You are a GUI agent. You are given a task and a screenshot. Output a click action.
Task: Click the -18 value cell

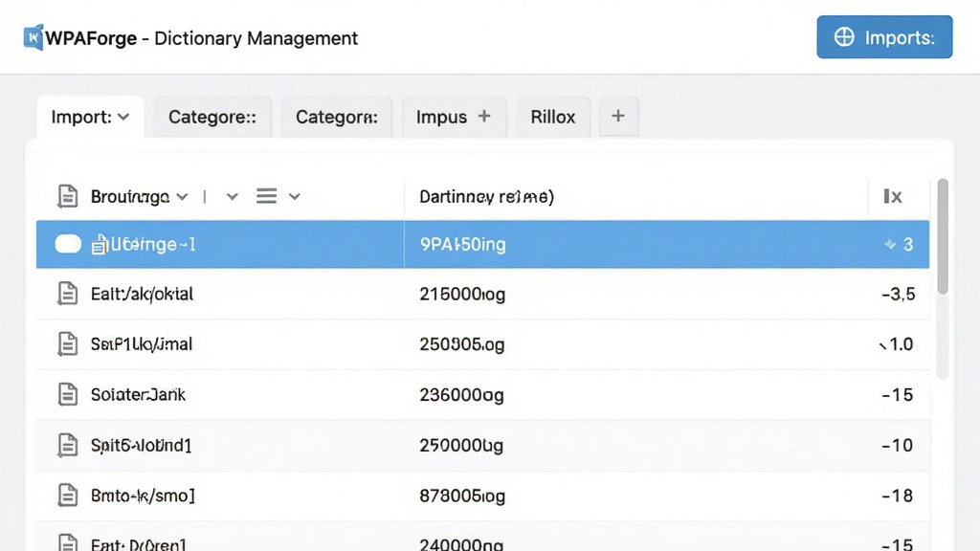[897, 496]
